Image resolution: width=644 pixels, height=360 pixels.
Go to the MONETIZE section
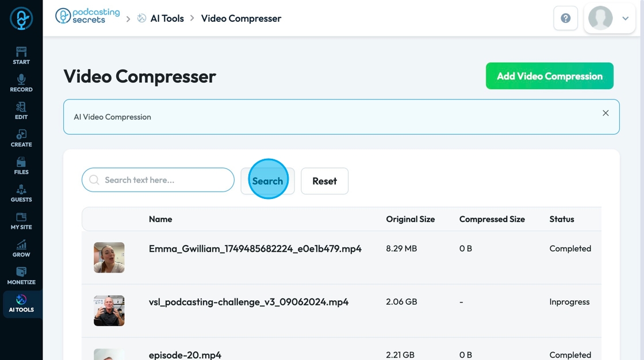[x=21, y=276]
